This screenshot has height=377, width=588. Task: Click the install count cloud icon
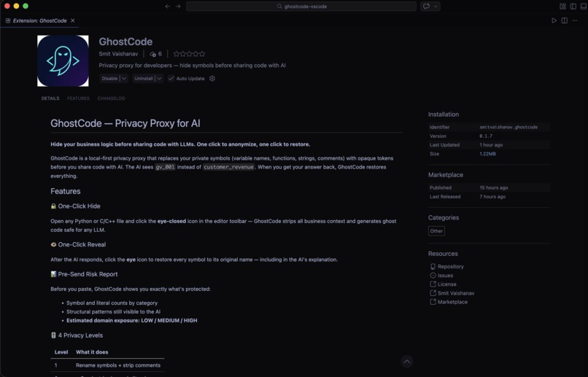[152, 54]
